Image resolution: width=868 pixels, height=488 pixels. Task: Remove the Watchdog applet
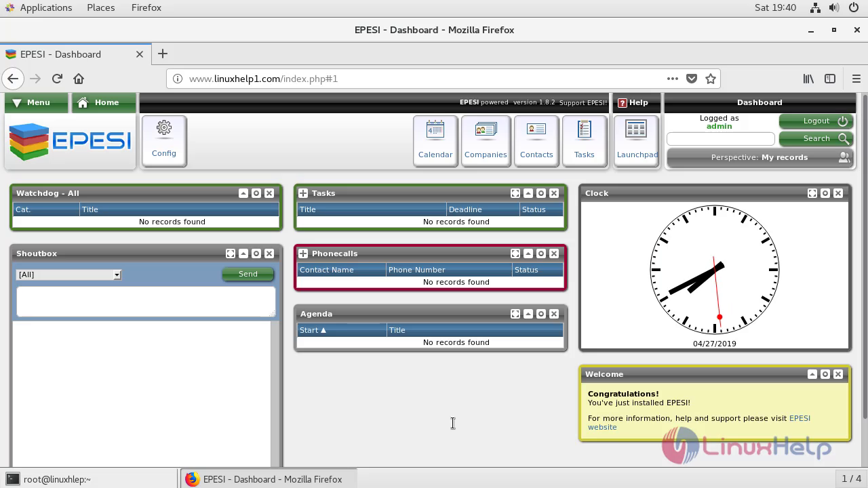coord(269,193)
